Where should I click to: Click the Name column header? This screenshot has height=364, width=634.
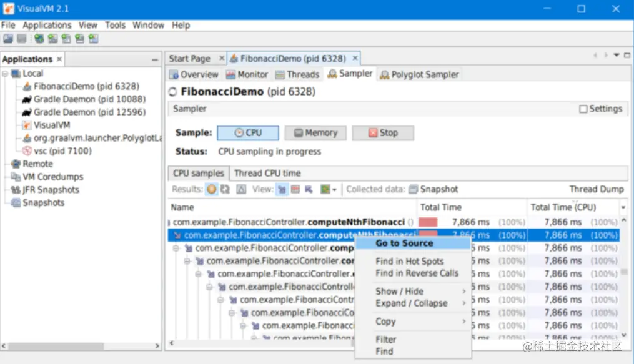click(x=292, y=207)
